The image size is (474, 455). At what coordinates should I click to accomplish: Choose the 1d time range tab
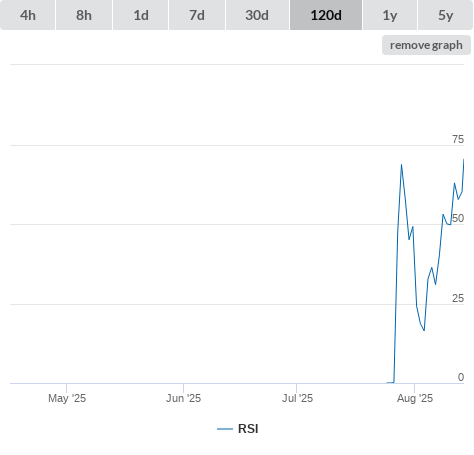141,15
